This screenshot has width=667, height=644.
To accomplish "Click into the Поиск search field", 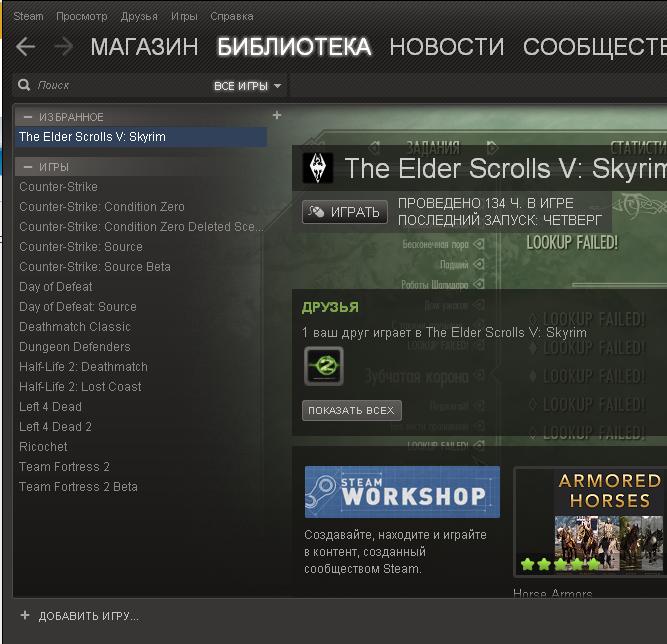I will (x=121, y=85).
